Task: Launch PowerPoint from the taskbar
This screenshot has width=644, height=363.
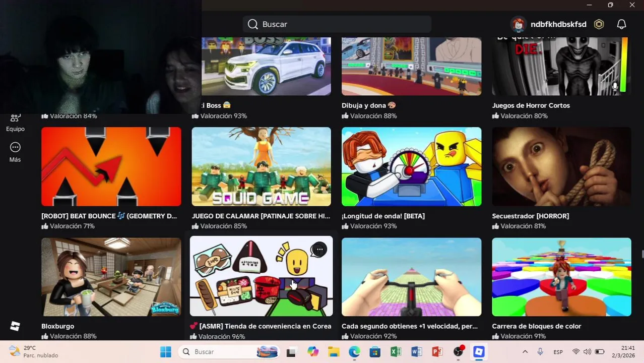Action: (437, 351)
